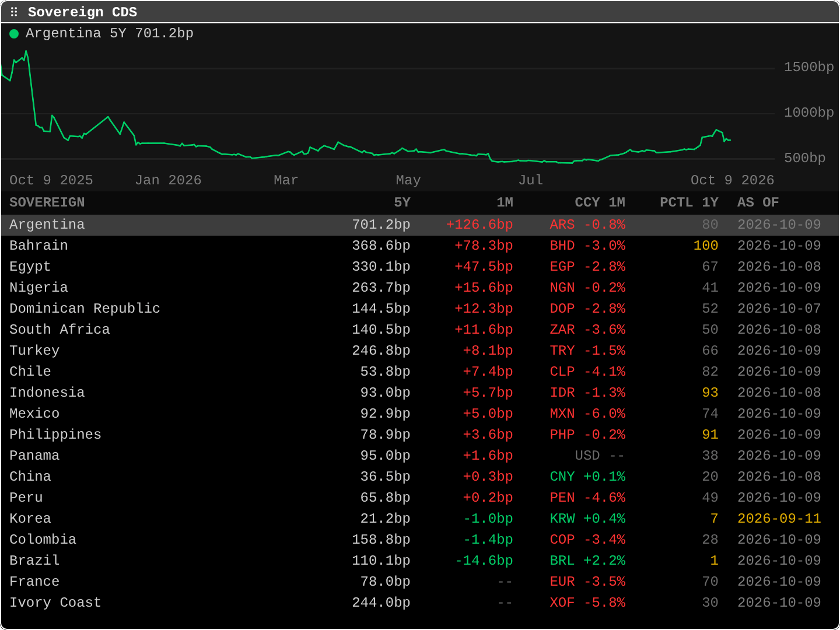Image resolution: width=840 pixels, height=630 pixels.
Task: Click the +126.6bp one-month change
Action: coord(480,225)
